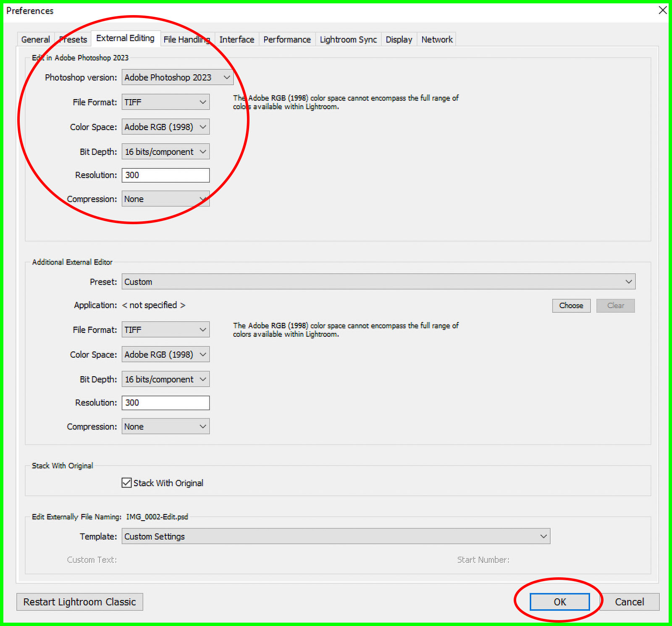Open Compression dropdown in Photoshop section
This screenshot has width=672, height=626.
pos(165,199)
